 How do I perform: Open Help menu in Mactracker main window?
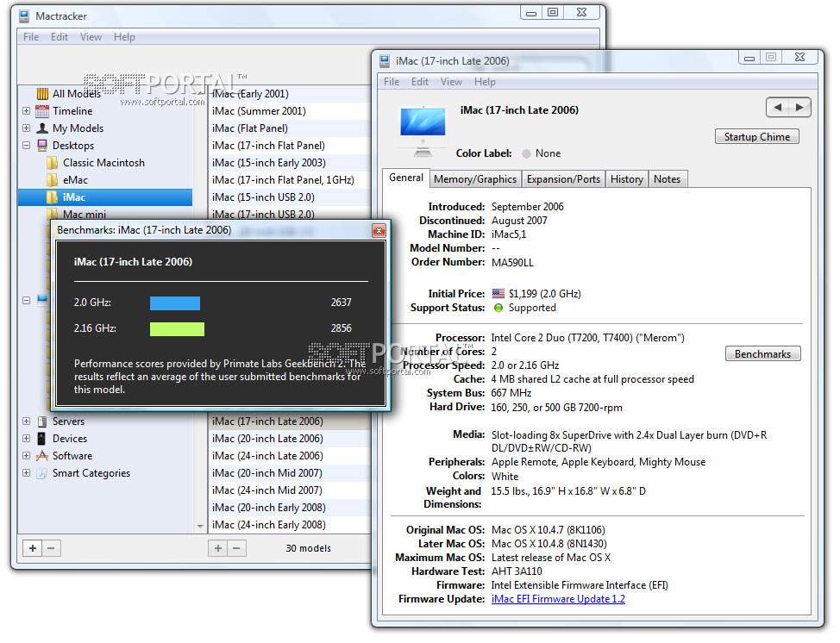pos(124,37)
